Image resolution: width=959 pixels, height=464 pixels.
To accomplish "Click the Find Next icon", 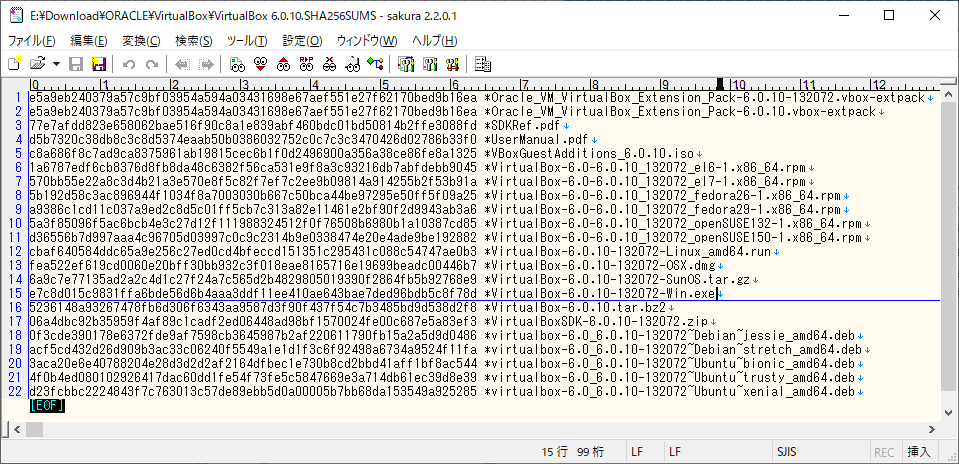I will 261,64.
